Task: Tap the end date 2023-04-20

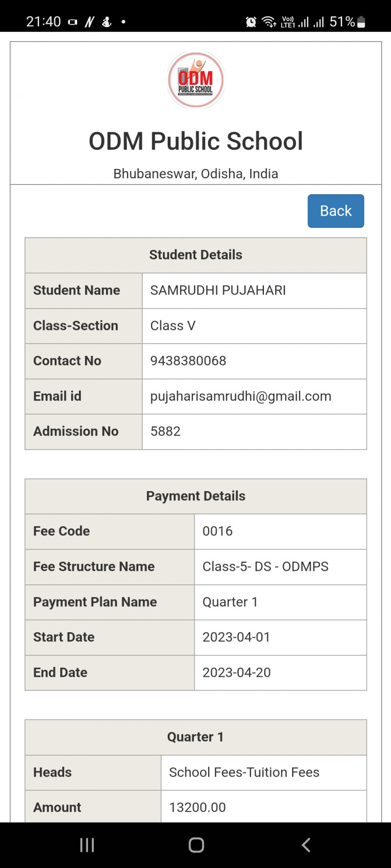Action: click(x=237, y=673)
